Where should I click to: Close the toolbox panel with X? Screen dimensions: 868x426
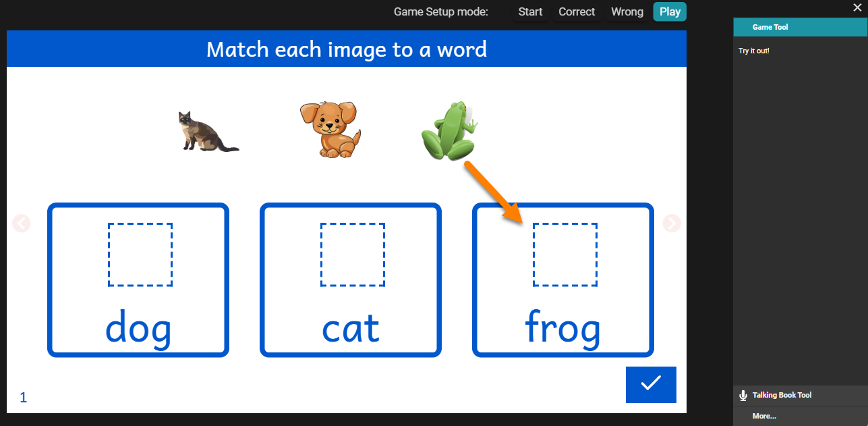click(x=857, y=8)
